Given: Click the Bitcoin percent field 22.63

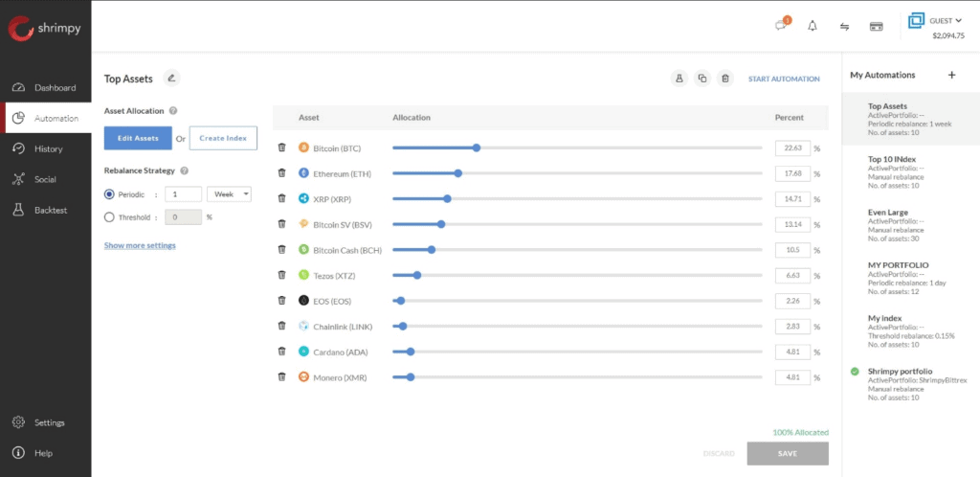Looking at the screenshot, I should (792, 148).
